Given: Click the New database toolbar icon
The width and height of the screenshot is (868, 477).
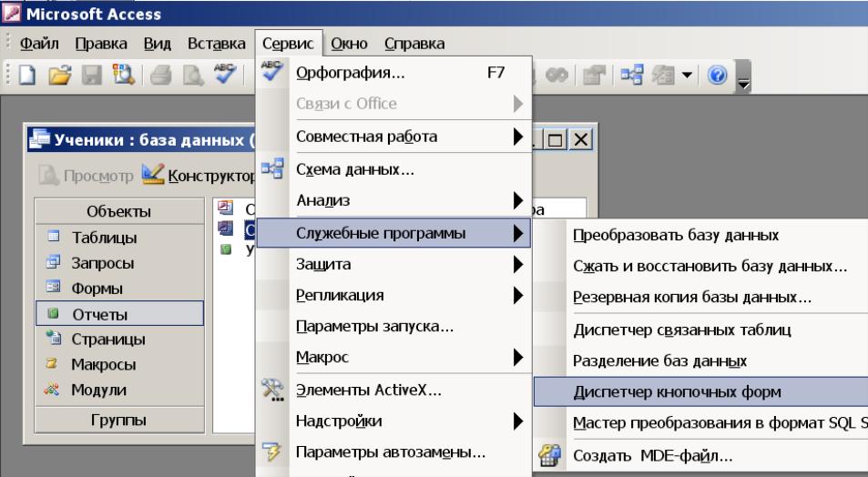Looking at the screenshot, I should pos(27,75).
